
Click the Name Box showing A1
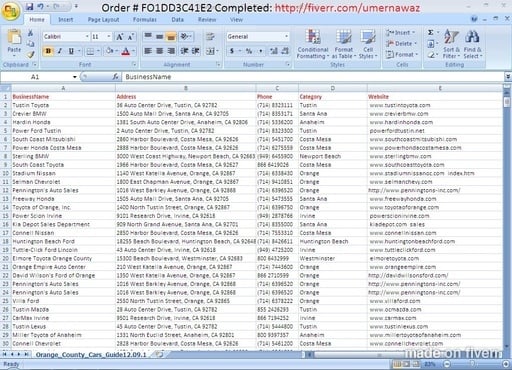coord(36,77)
